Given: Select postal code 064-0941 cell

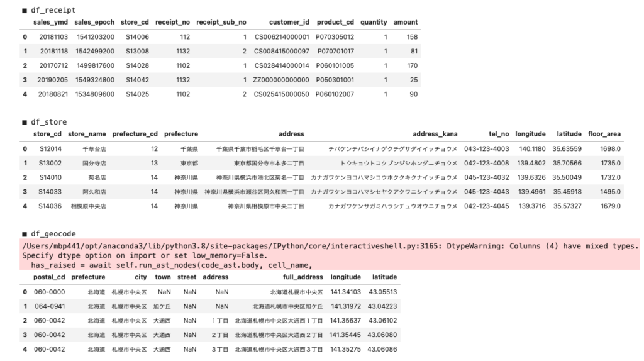Looking at the screenshot, I should (x=49, y=306).
